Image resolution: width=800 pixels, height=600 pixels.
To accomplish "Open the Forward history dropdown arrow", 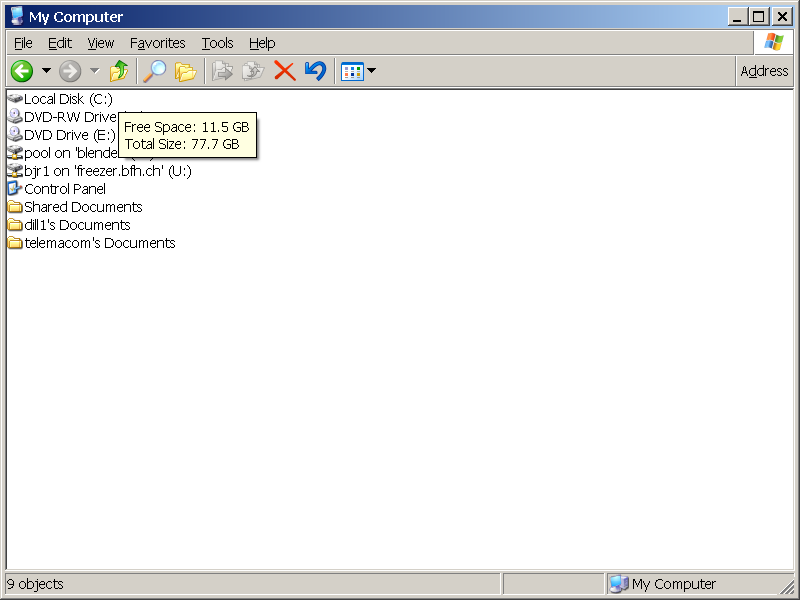I will 94,71.
